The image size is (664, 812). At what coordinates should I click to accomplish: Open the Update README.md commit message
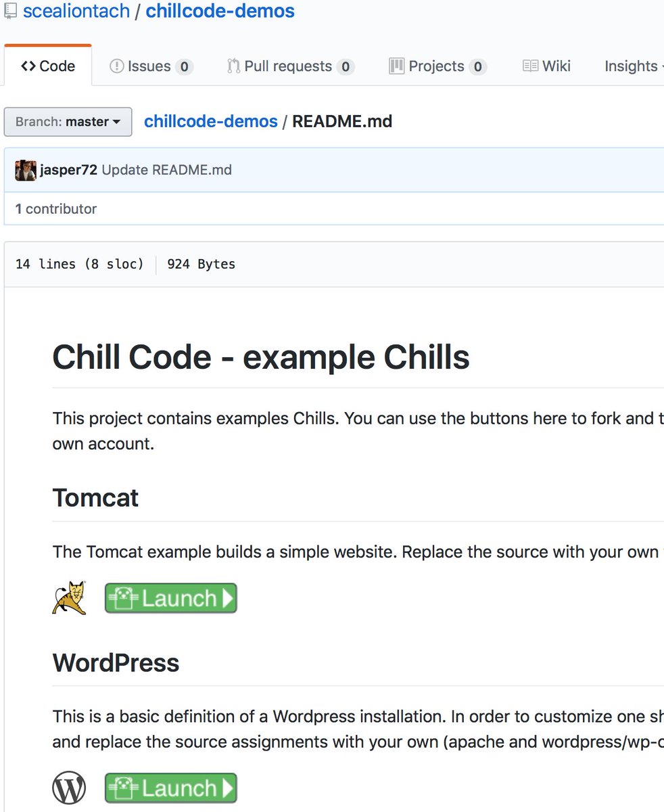click(x=166, y=170)
